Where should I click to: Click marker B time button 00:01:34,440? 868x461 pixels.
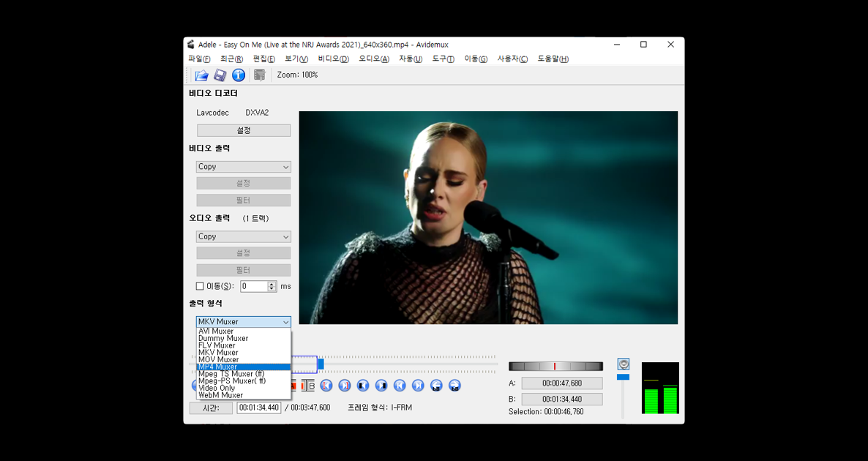[562, 399]
